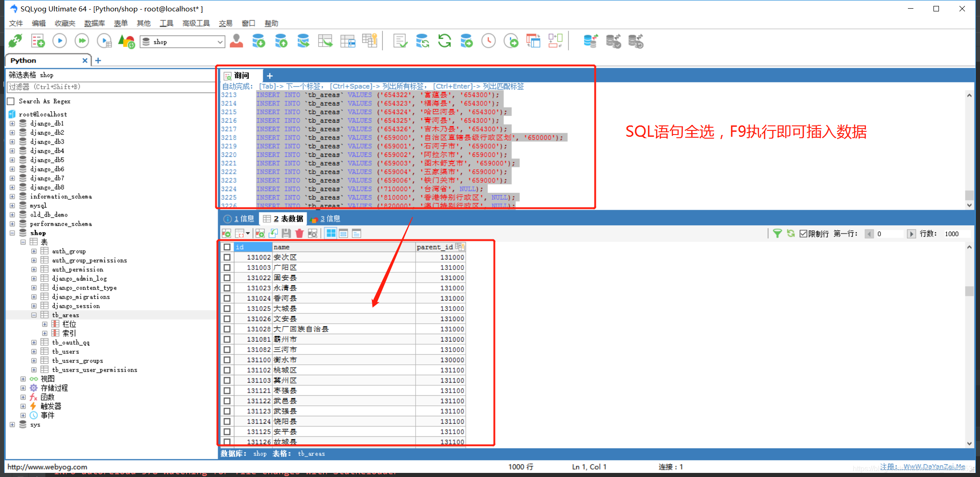Add a new connection tab plus button
The image size is (980, 477).
pyautogui.click(x=98, y=61)
